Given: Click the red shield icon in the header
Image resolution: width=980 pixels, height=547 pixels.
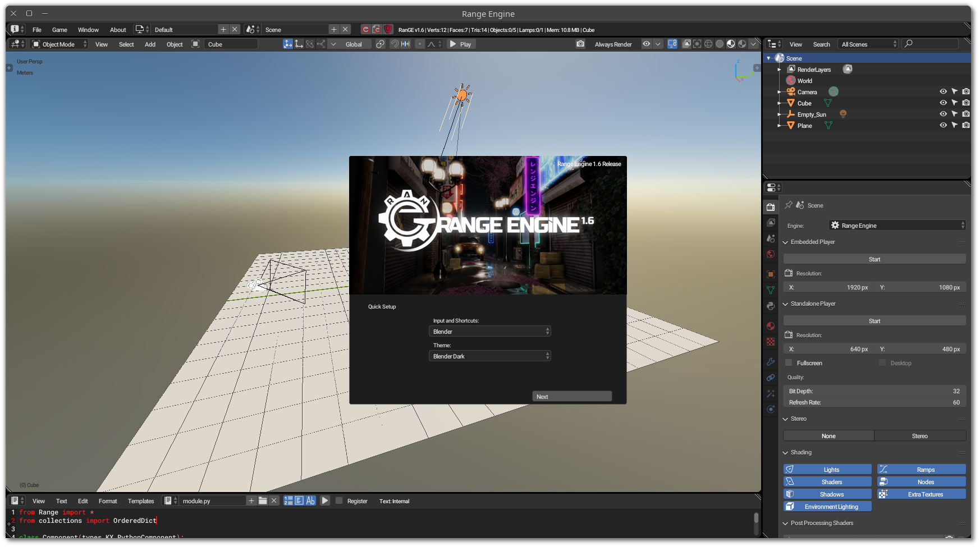Looking at the screenshot, I should click(388, 29).
